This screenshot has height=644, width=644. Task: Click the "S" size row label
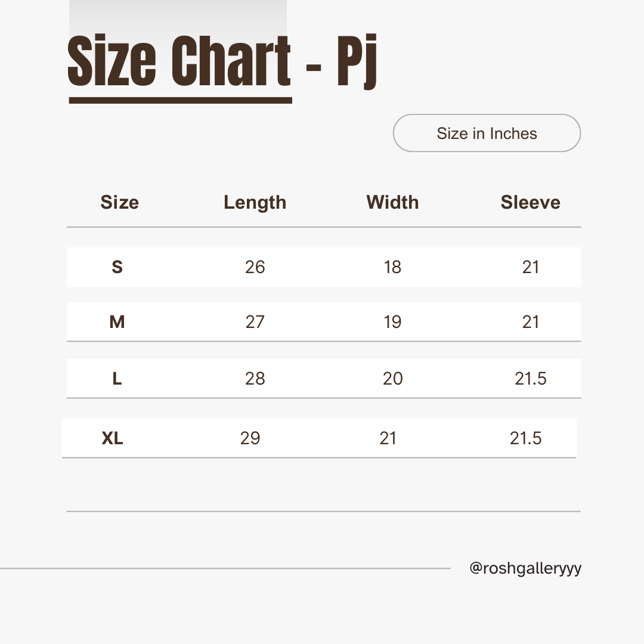point(117,267)
